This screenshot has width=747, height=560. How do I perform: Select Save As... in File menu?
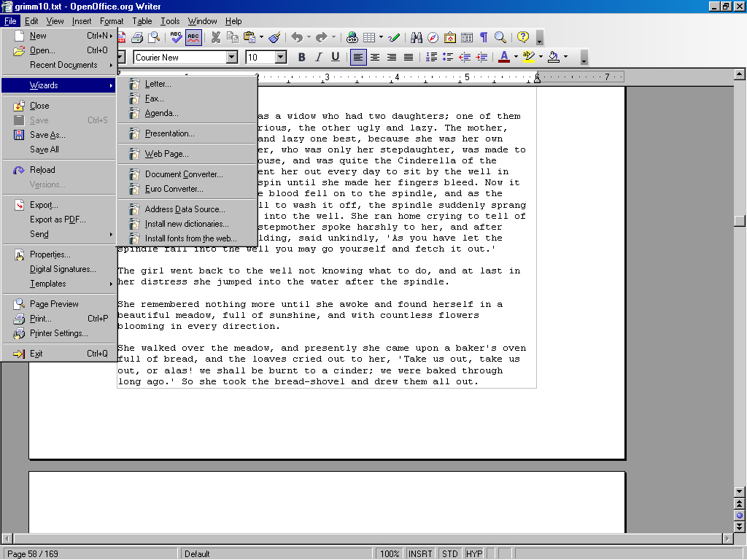coord(59,135)
